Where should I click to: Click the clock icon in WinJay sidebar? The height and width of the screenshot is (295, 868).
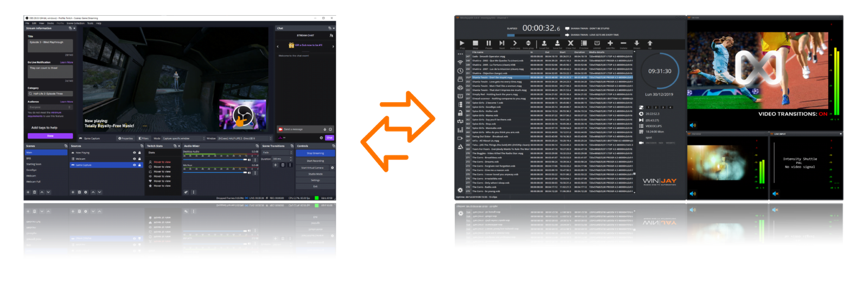[460, 71]
